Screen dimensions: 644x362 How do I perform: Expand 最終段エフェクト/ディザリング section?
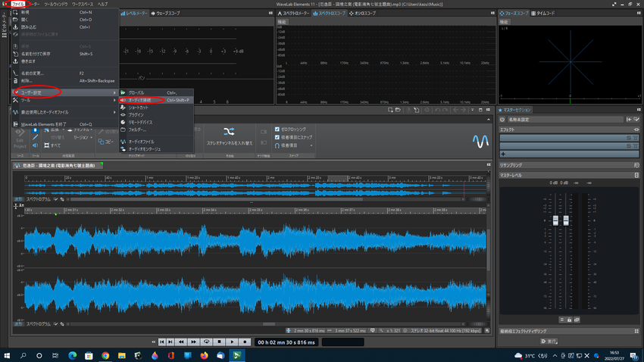point(636,331)
